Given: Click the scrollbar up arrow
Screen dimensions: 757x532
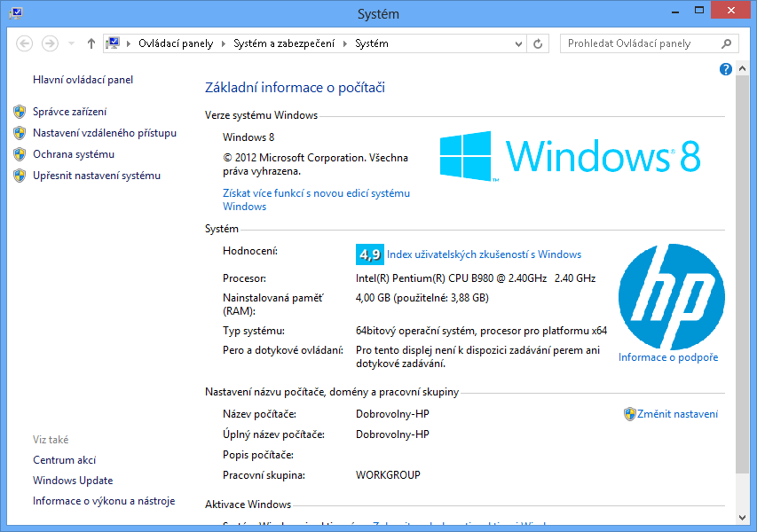Looking at the screenshot, I should 743,69.
